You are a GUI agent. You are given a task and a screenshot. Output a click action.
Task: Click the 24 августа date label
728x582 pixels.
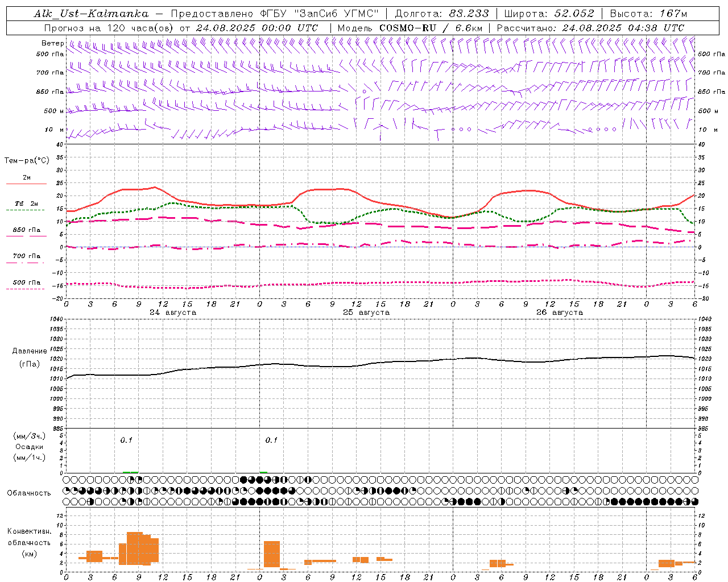(172, 313)
